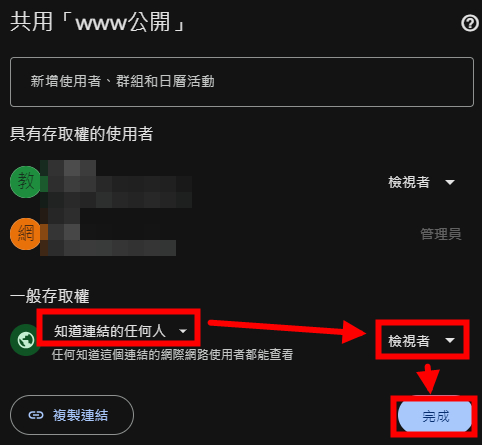
Task: Click the link chain icon in 複製連結
Action: pyautogui.click(x=36, y=415)
